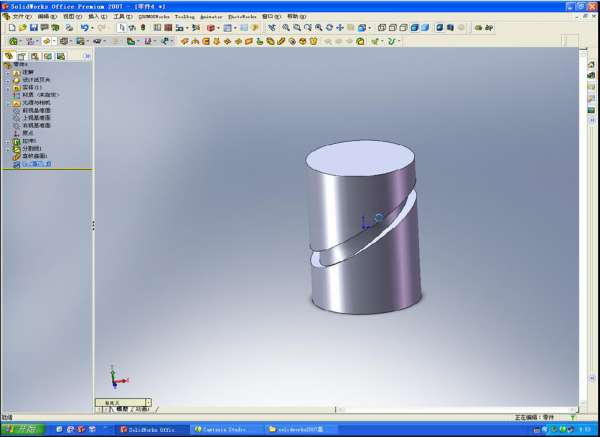Select the Zoom to Fit tool
The width and height of the screenshot is (600, 437).
pos(285,28)
